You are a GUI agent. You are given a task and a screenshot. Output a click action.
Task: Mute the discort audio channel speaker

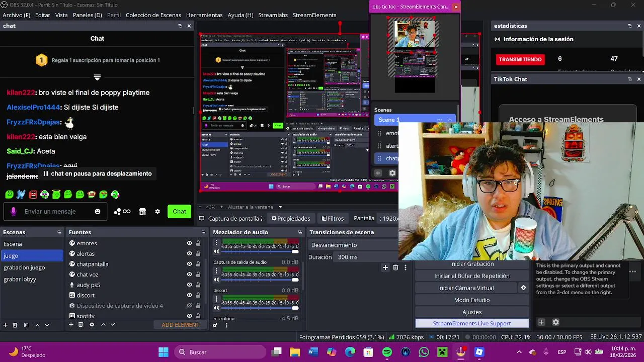coord(217,308)
